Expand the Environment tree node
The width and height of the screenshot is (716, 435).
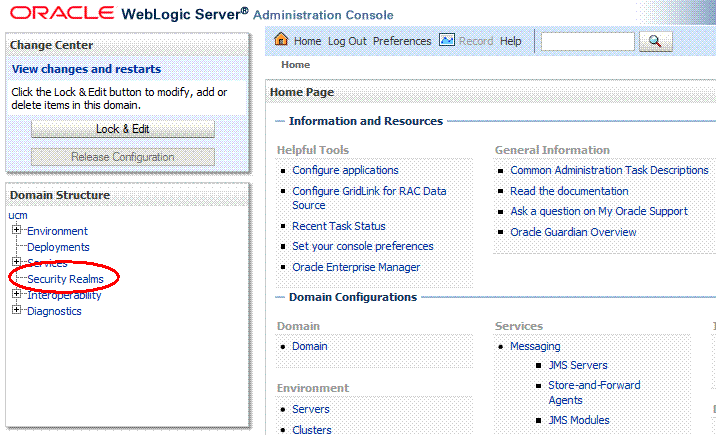click(16, 230)
